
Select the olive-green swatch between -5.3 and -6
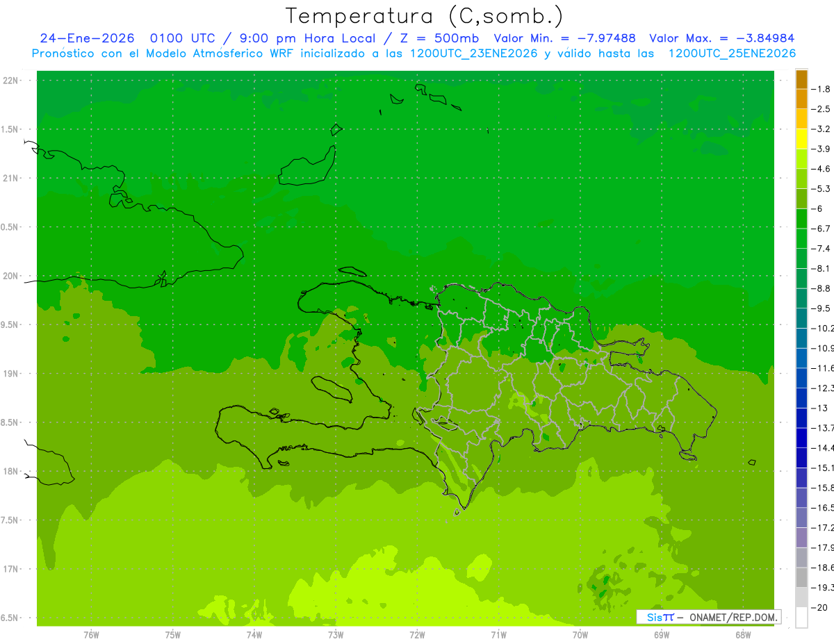[x=801, y=199]
